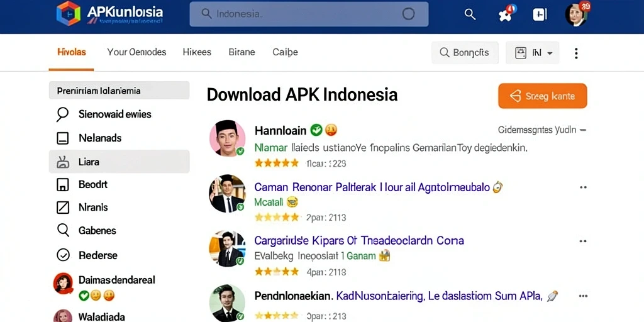Click the Mcatall green label

(269, 202)
